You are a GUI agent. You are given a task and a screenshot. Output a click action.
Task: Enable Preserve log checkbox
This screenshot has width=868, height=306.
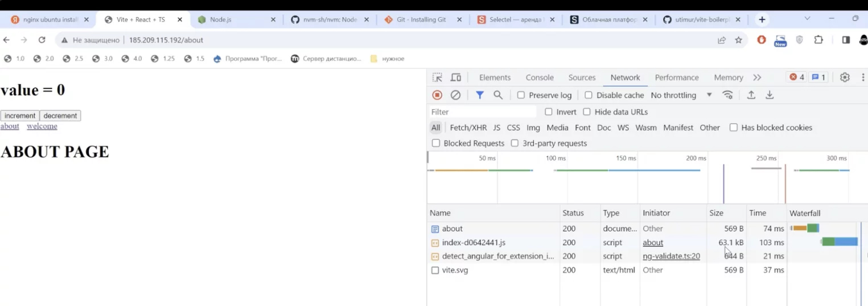click(521, 95)
